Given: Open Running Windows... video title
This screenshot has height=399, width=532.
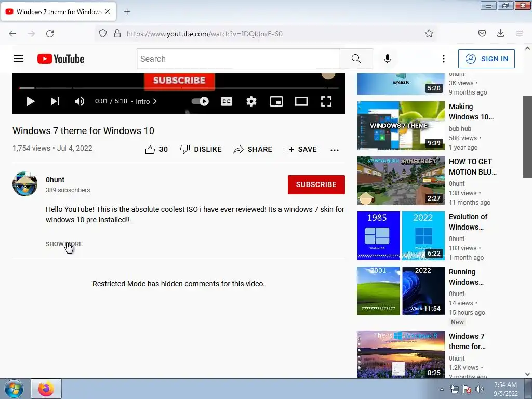Looking at the screenshot, I should coord(466,277).
